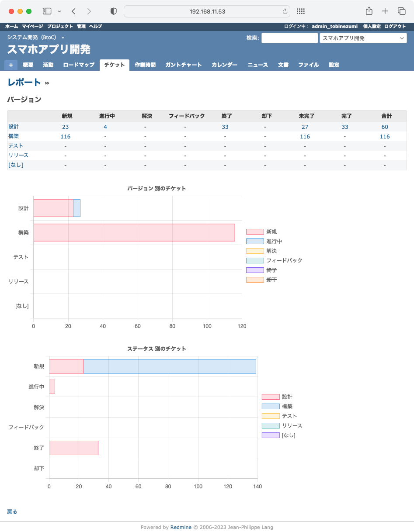Click the privacy shield icon near the address bar

[x=113, y=11]
